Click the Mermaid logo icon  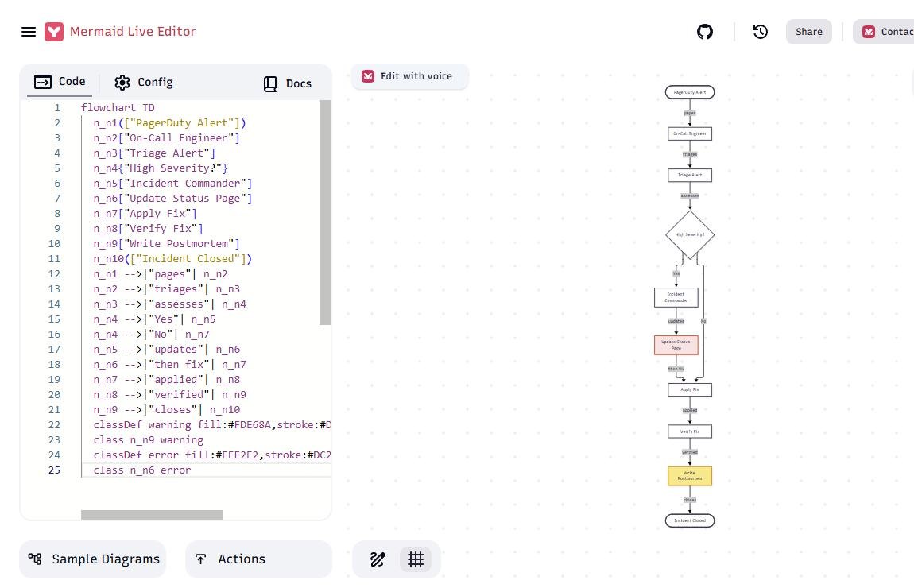[x=54, y=32]
